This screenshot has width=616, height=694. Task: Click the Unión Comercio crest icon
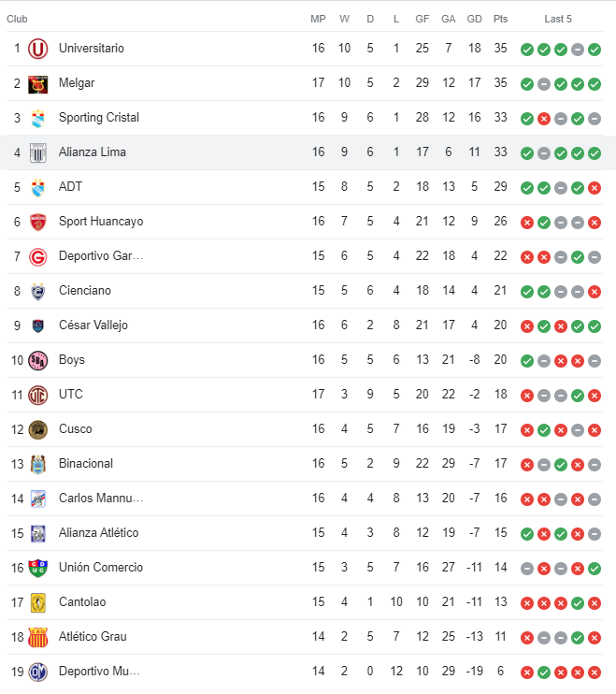(x=37, y=568)
